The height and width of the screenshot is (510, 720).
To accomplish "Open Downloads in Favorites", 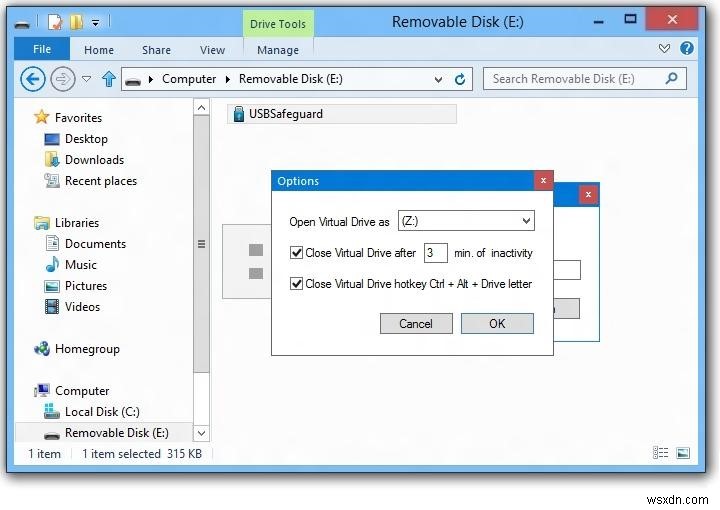I will tap(95, 160).
